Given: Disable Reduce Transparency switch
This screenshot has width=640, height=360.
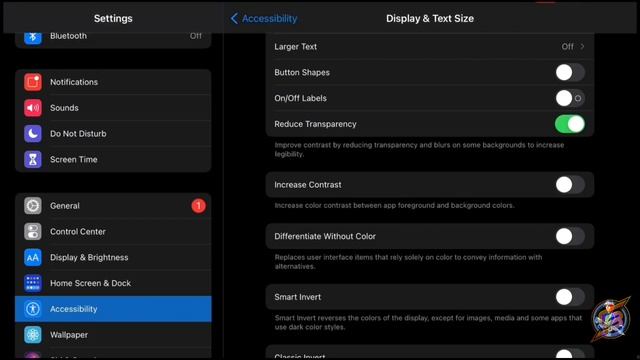Looking at the screenshot, I should click(570, 124).
